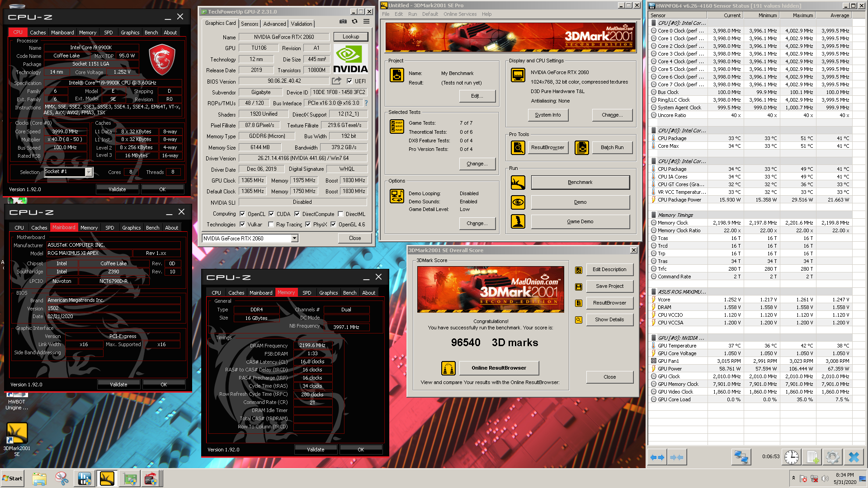Toggle CUDA checkbox
This screenshot has width=868, height=488.
point(271,214)
